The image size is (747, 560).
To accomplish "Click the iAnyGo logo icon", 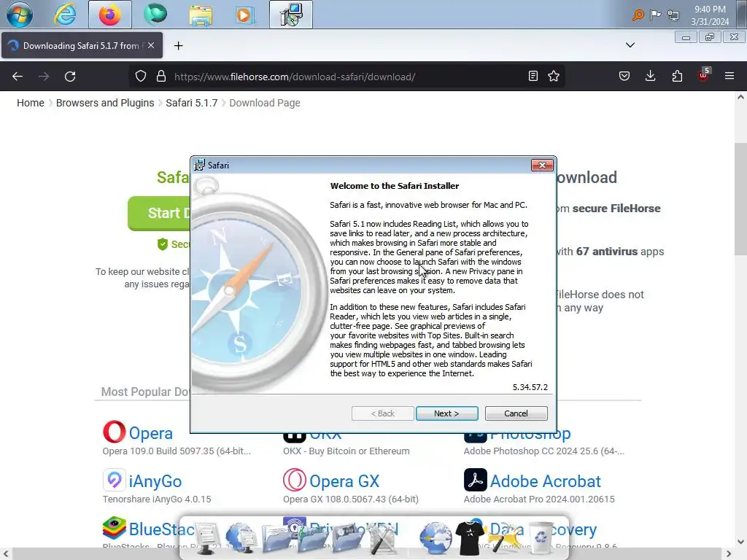I will click(x=115, y=480).
